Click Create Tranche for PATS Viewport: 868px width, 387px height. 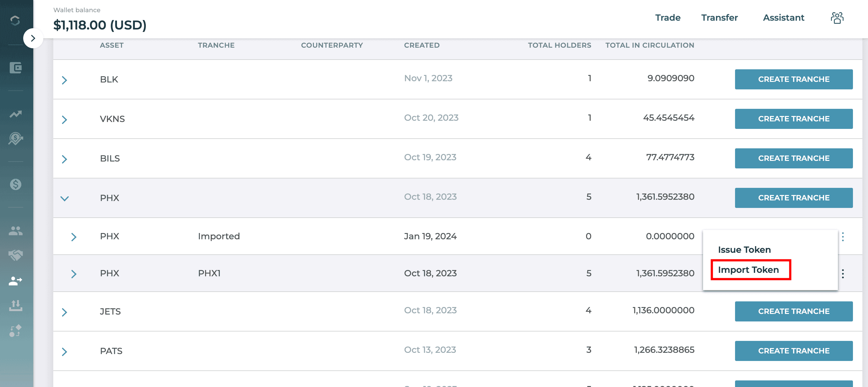pyautogui.click(x=794, y=351)
